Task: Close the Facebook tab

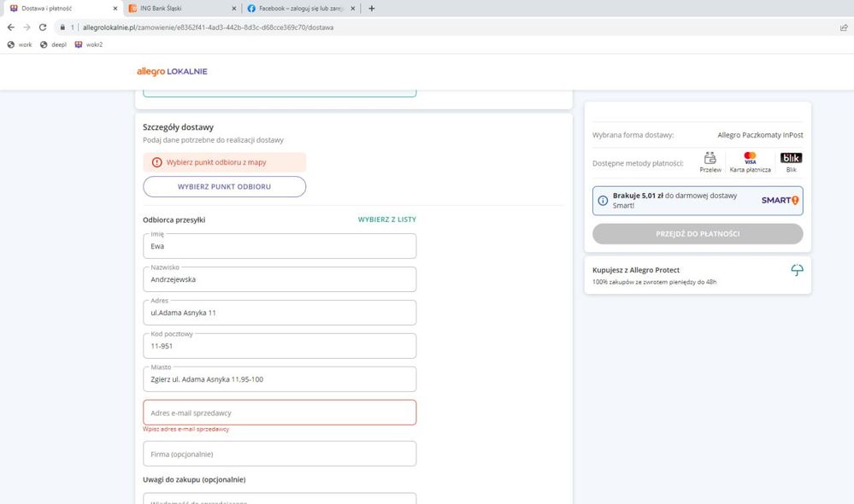Action: [352, 9]
